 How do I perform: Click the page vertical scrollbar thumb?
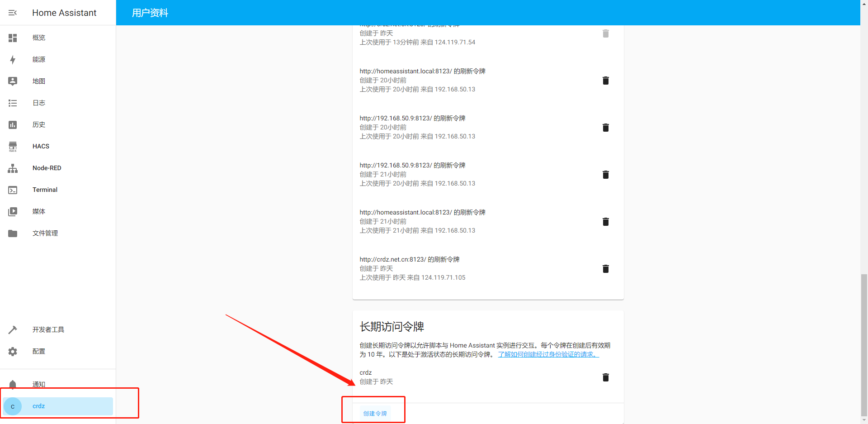tap(864, 344)
